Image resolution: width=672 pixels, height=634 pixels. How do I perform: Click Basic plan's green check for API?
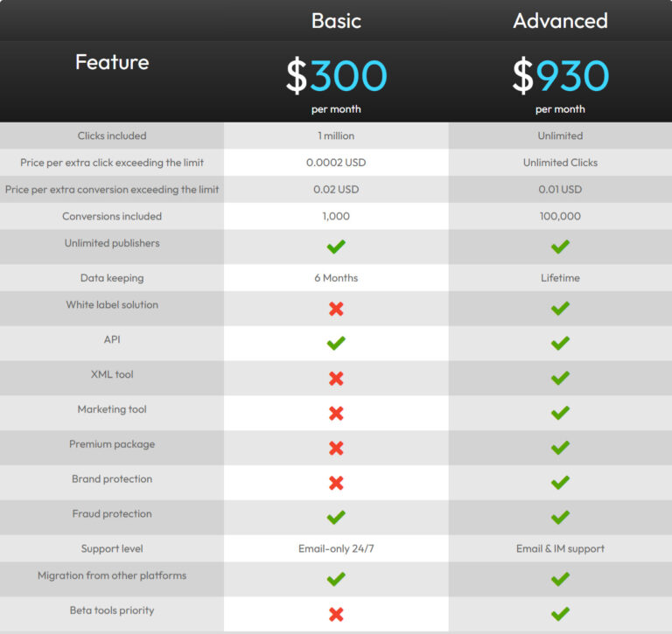coord(336,343)
